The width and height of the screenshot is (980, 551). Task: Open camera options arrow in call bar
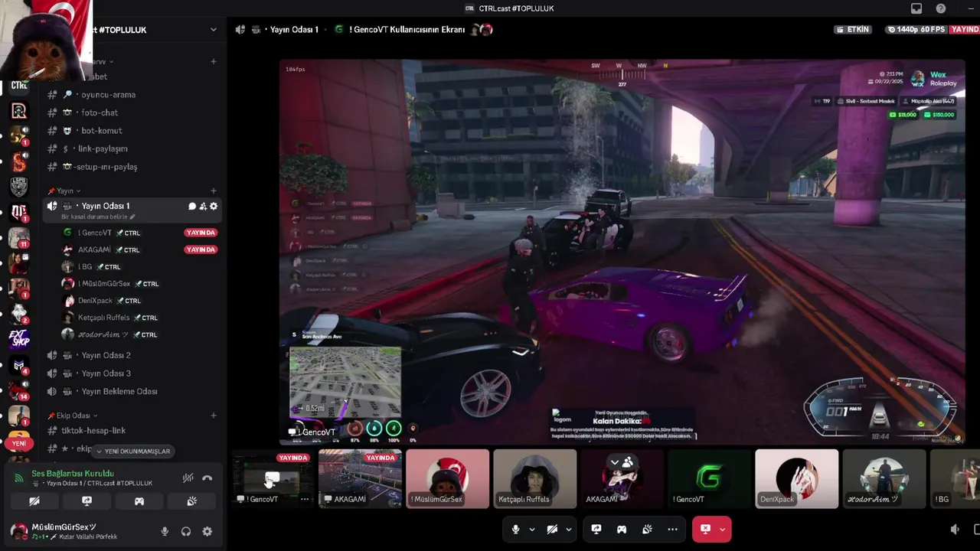click(568, 530)
